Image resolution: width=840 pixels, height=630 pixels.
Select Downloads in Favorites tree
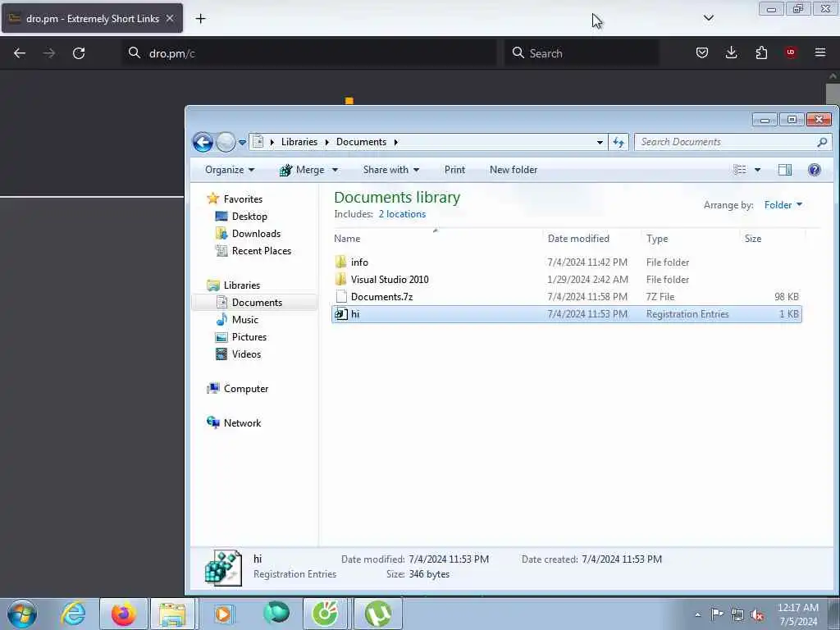256,234
